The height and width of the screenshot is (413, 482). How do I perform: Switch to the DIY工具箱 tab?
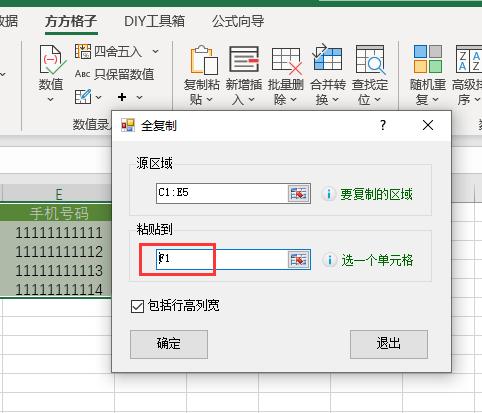coord(154,22)
